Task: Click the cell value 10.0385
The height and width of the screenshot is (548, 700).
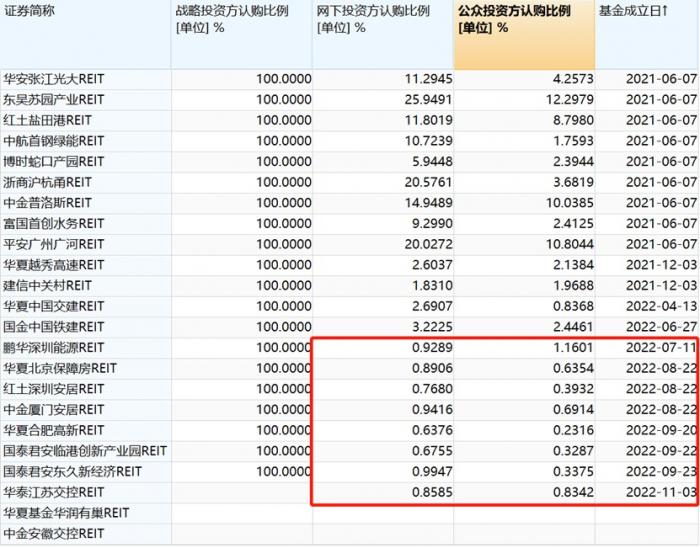Action: pyautogui.click(x=570, y=203)
